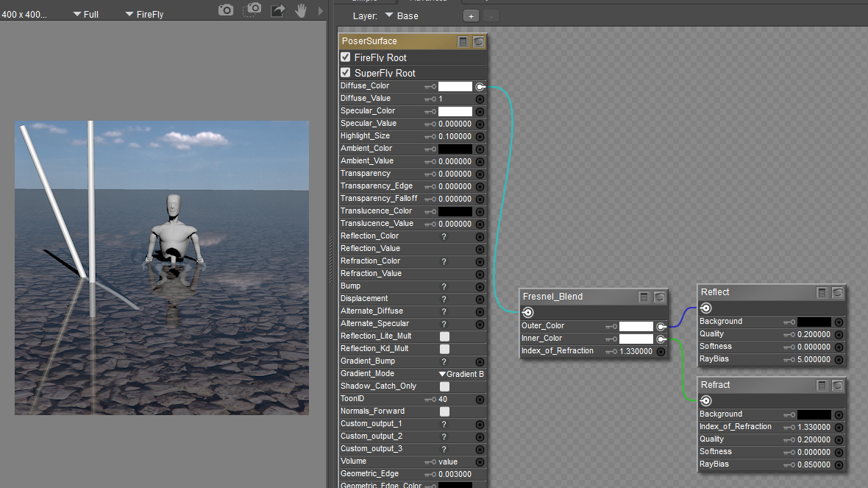Click animation key icon for Diffuse_Value
Image resolution: width=868 pixels, height=488 pixels.
[x=430, y=99]
